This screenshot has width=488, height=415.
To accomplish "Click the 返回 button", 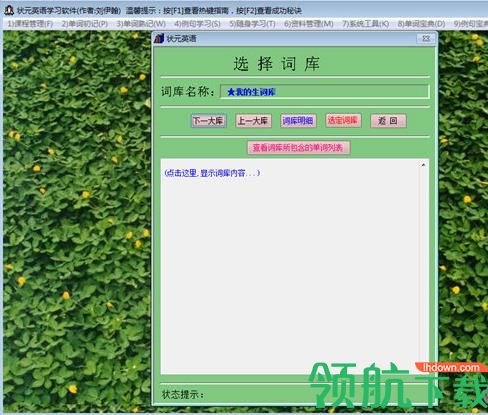I will click(x=388, y=121).
